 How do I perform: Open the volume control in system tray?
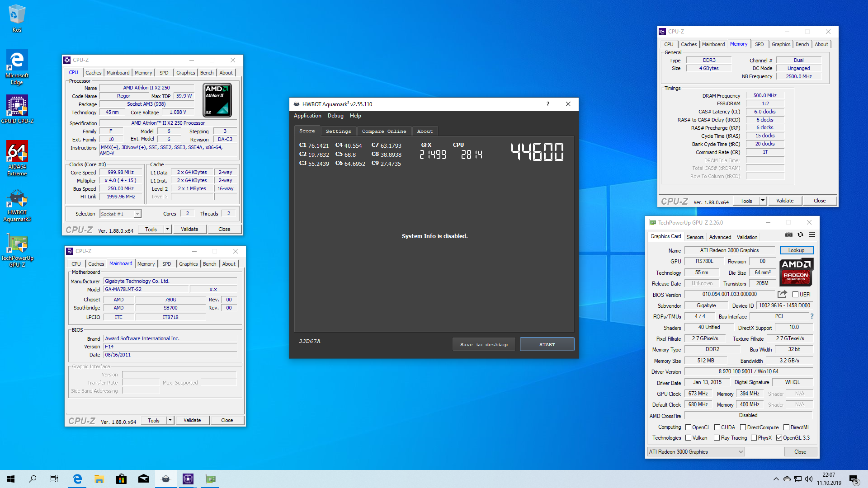coord(809,479)
